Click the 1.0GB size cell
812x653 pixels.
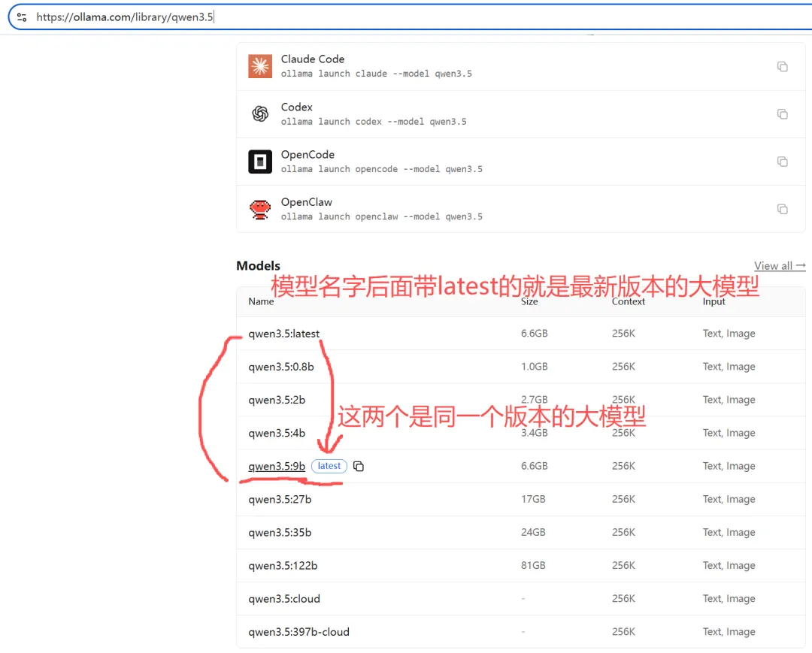click(x=535, y=367)
